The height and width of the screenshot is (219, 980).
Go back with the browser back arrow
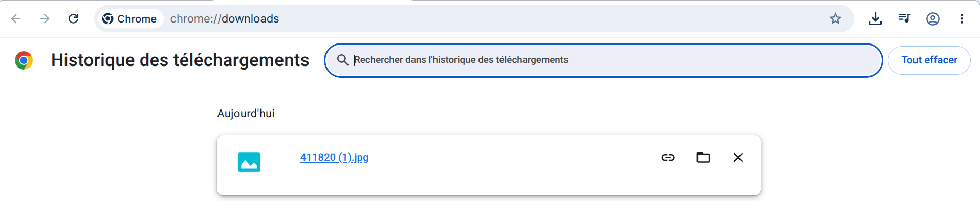16,19
